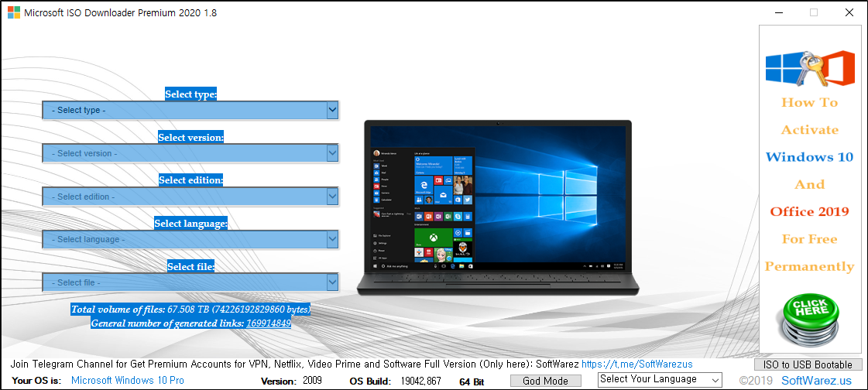Click the 'Select file:' heading label
This screenshot has width=868, height=390.
(191, 267)
